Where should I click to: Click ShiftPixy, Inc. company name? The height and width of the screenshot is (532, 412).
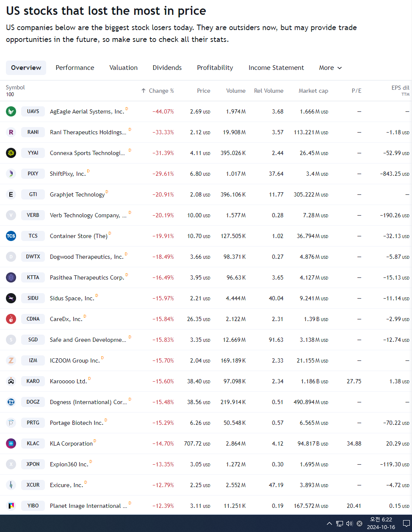click(68, 174)
